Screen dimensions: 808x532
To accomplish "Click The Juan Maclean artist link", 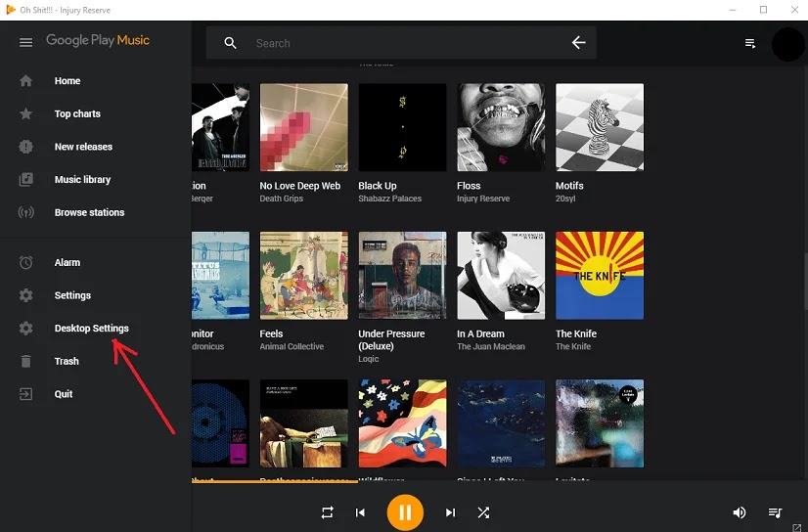I will coord(491,346).
